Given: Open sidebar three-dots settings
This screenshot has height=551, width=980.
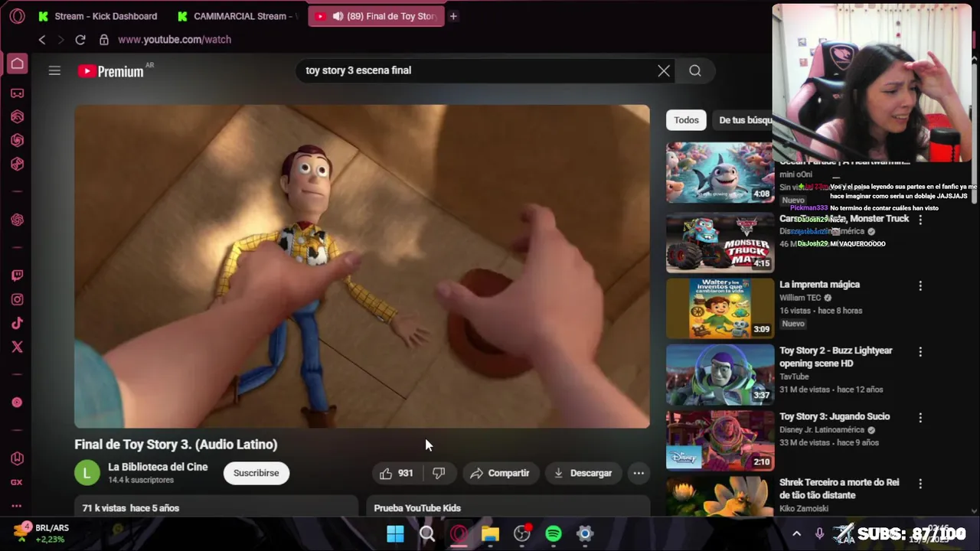Looking at the screenshot, I should coord(17,506).
